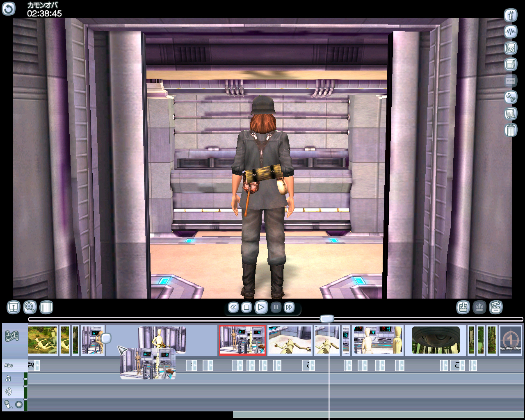This screenshot has width=525, height=420.
Task: Select the clip with two mannequins at consoles
Action: [378, 340]
